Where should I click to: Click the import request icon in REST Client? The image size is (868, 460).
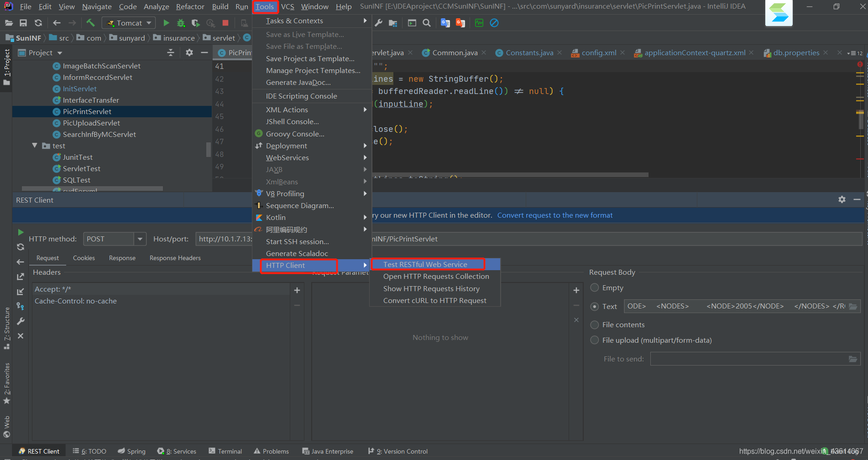pyautogui.click(x=21, y=292)
